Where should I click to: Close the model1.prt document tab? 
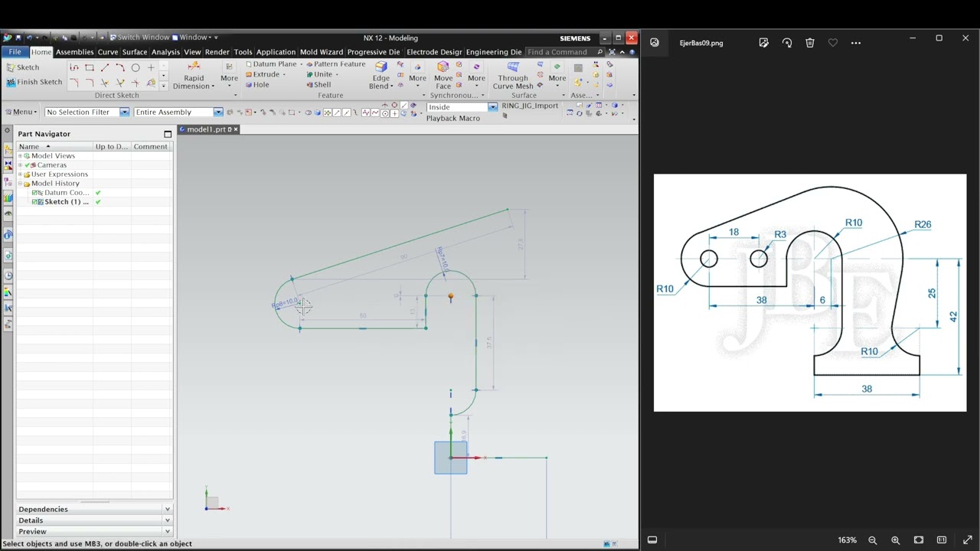pos(236,129)
